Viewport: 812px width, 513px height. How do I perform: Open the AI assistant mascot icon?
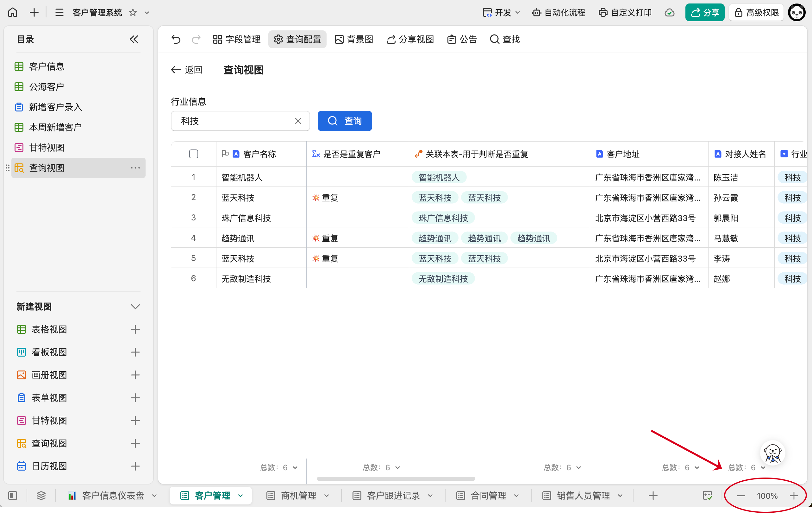772,453
